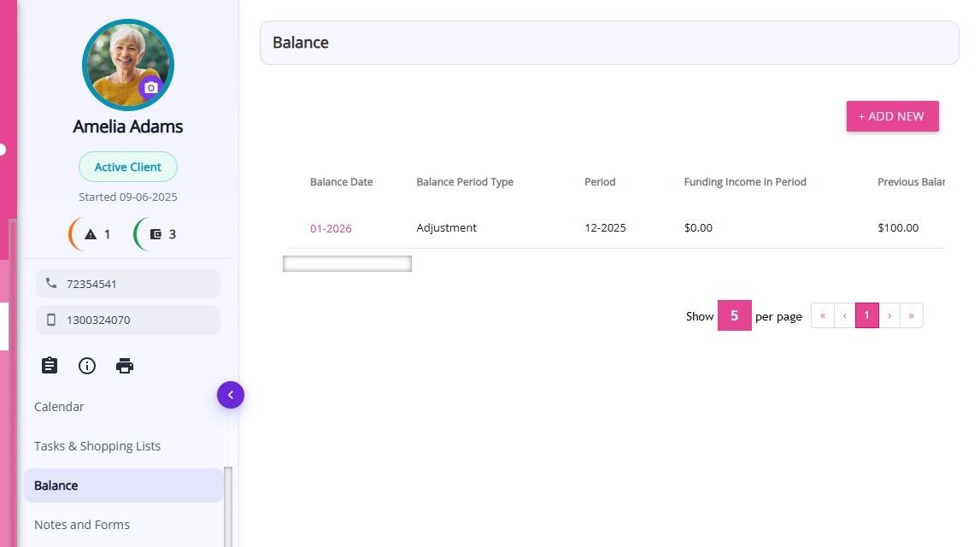This screenshot has width=980, height=547.
Task: Collapse the client sidebar with purple chevron
Action: point(231,395)
